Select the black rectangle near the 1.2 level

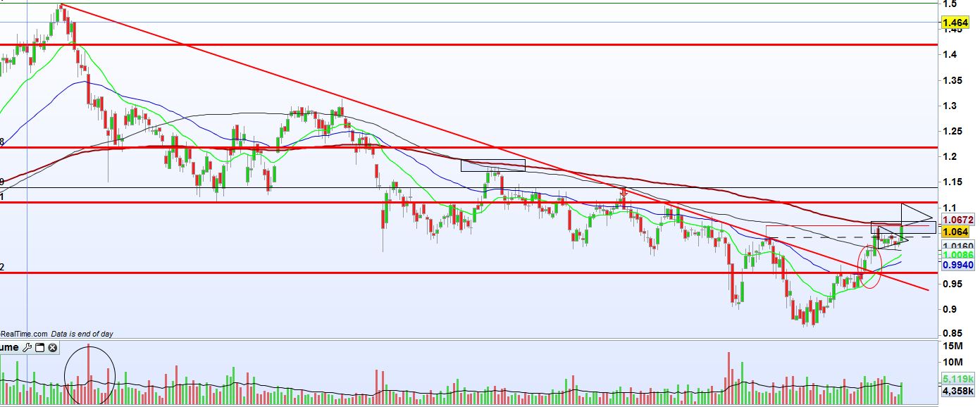tap(492, 160)
